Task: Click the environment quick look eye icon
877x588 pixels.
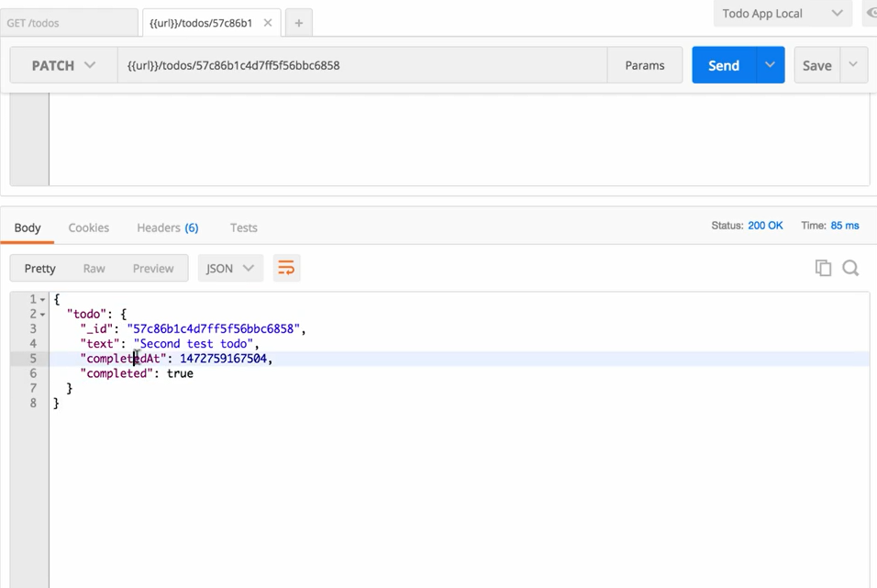Action: [871, 14]
